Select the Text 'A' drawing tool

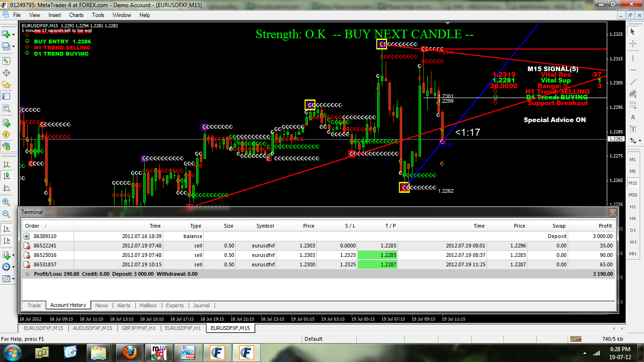click(x=633, y=117)
